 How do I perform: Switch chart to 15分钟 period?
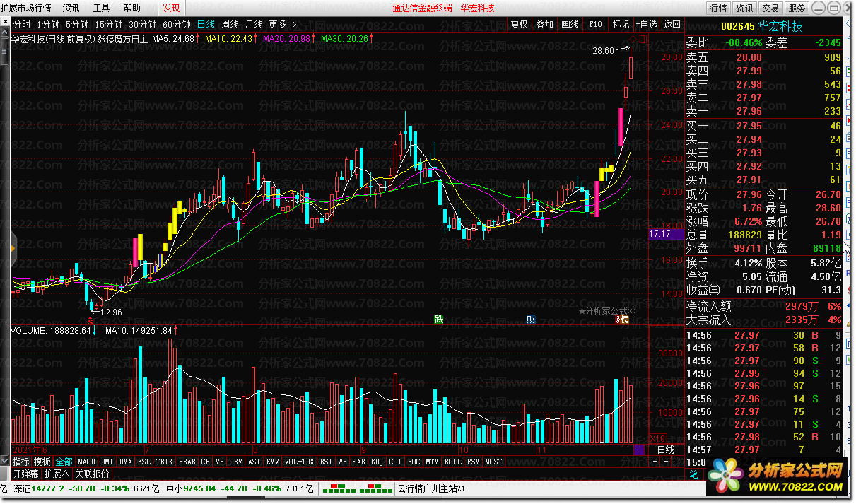109,24
